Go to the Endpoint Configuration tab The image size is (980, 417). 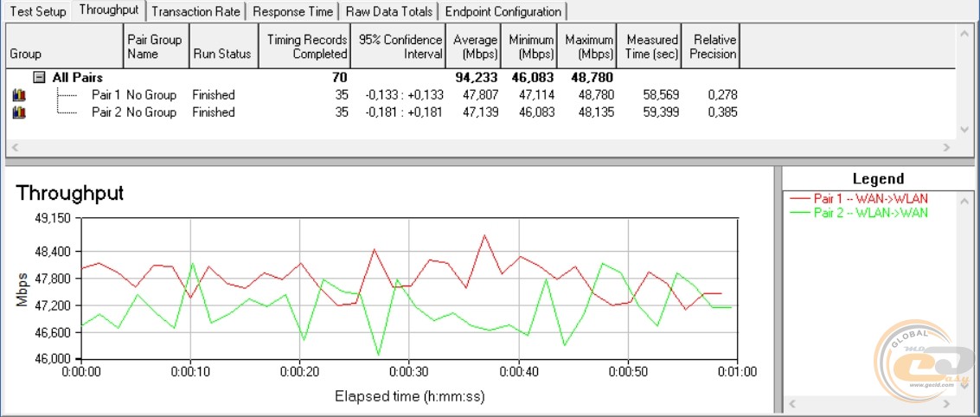tap(504, 11)
